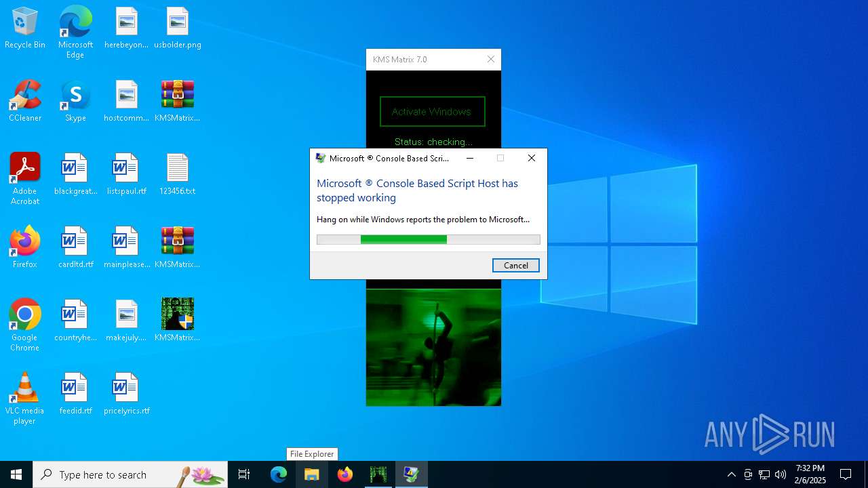Select the mainplease... document icon
The width and height of the screenshot is (868, 488).
[x=126, y=247]
